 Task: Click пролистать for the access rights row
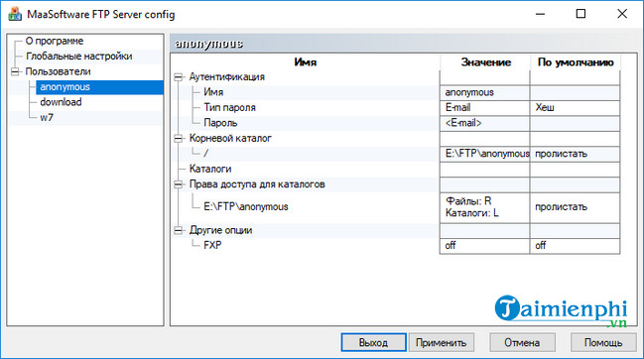pyautogui.click(x=575, y=207)
